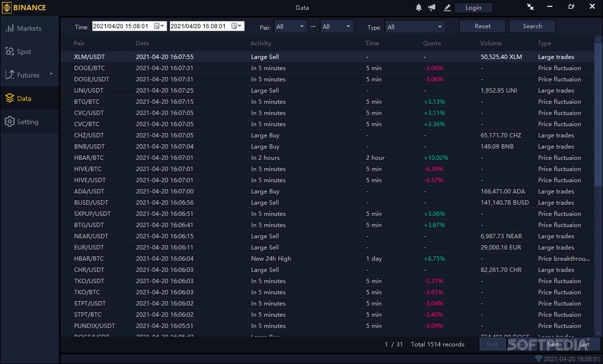Click the vertical scrollbar of the table
Image resolution: width=603 pixels, height=364 pixels.
[599, 115]
